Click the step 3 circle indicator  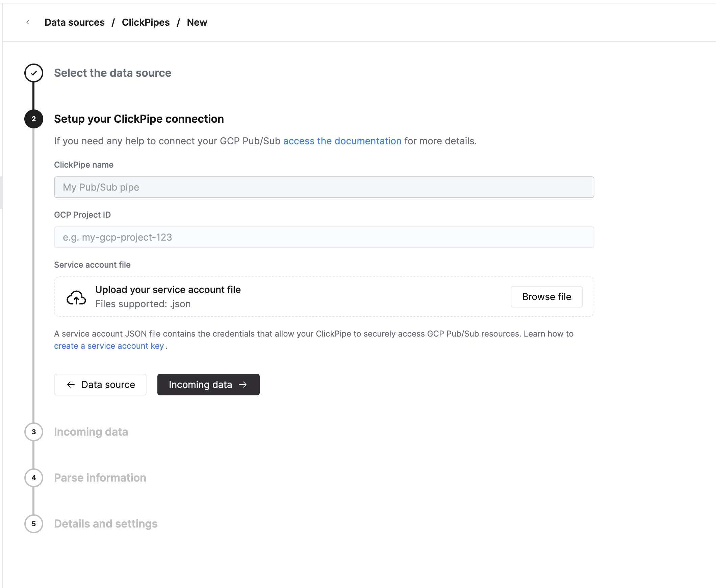33,432
